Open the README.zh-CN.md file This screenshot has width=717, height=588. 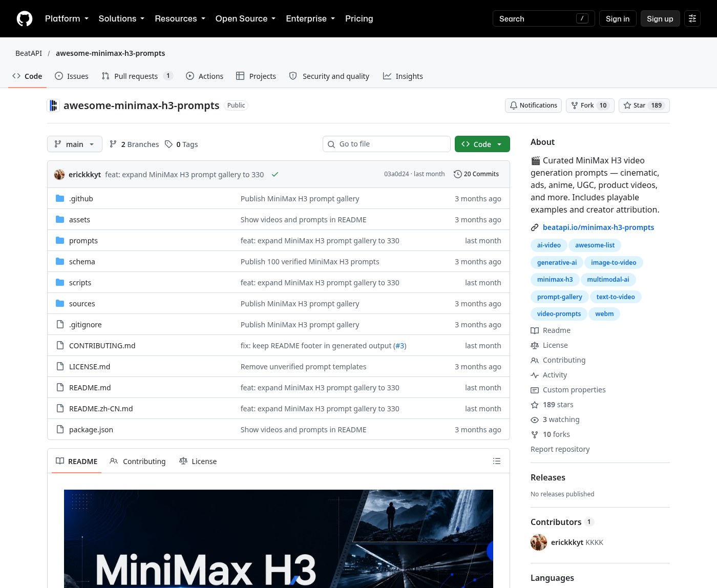101,409
